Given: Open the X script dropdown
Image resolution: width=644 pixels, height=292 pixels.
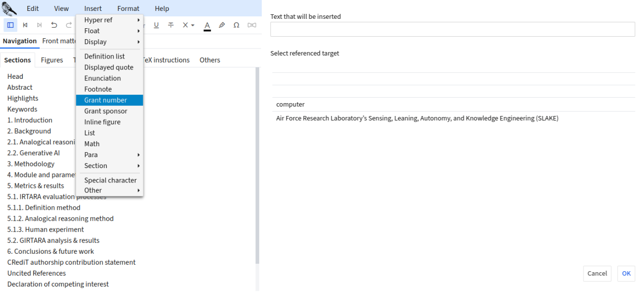Looking at the screenshot, I should pos(188,25).
